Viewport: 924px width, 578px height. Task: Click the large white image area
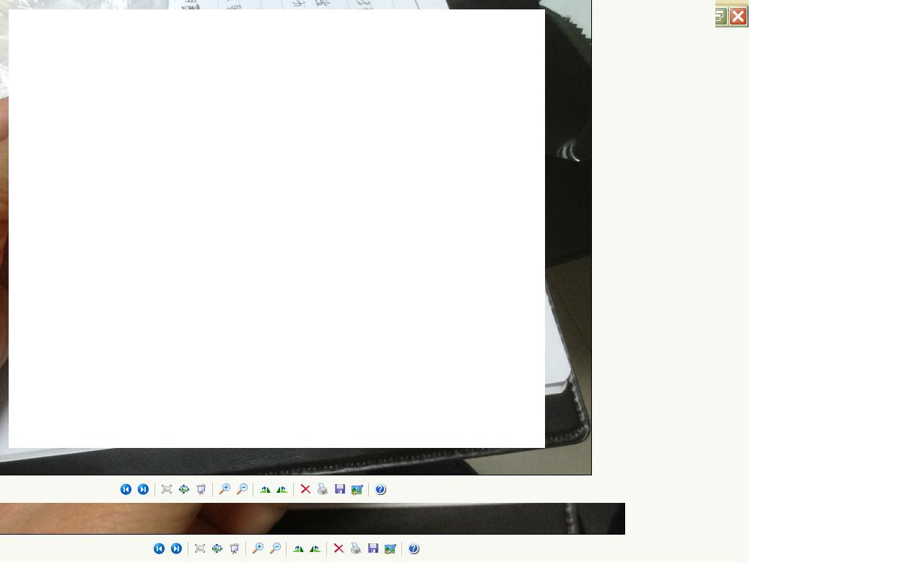click(276, 228)
